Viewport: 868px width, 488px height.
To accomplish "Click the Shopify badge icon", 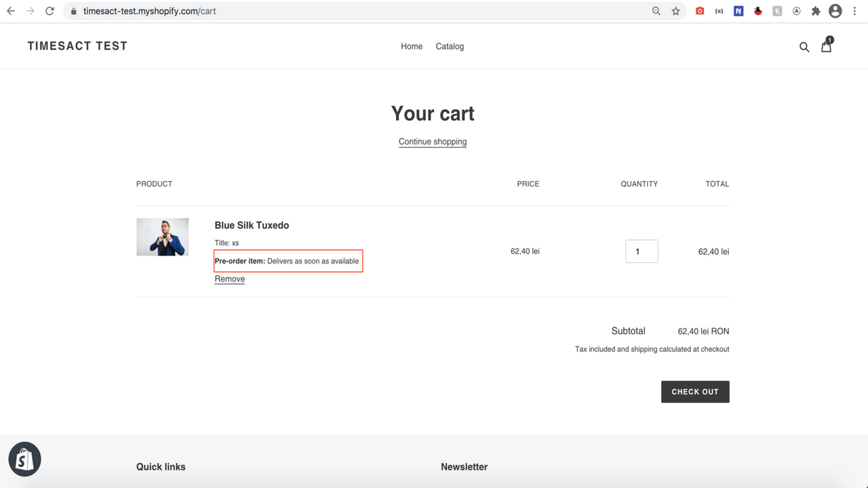I will 25,460.
